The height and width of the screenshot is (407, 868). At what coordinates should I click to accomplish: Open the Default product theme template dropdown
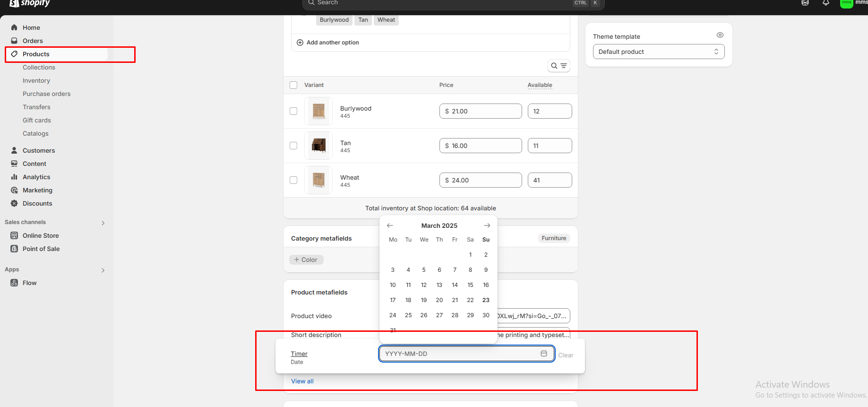coord(658,52)
